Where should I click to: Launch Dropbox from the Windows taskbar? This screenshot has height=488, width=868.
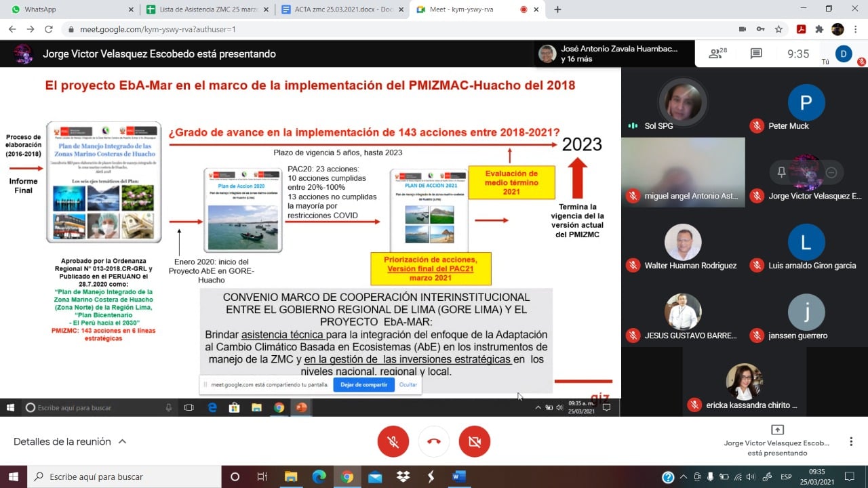point(403,476)
